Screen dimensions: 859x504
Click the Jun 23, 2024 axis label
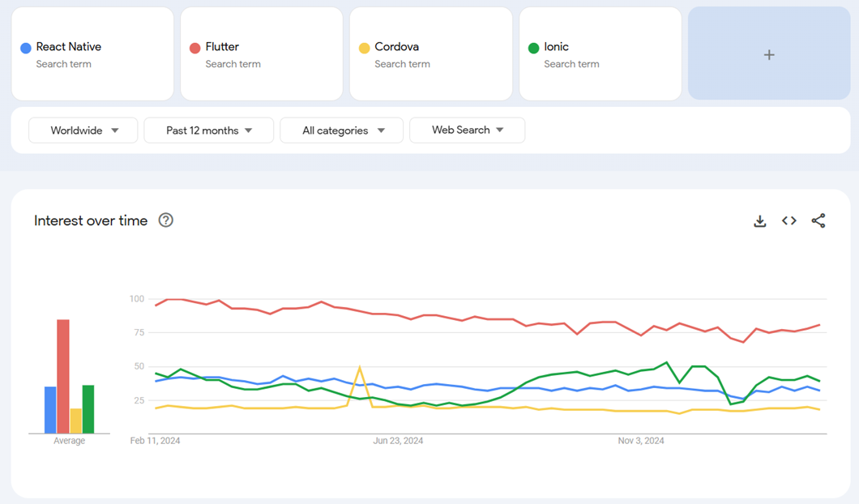[398, 441]
